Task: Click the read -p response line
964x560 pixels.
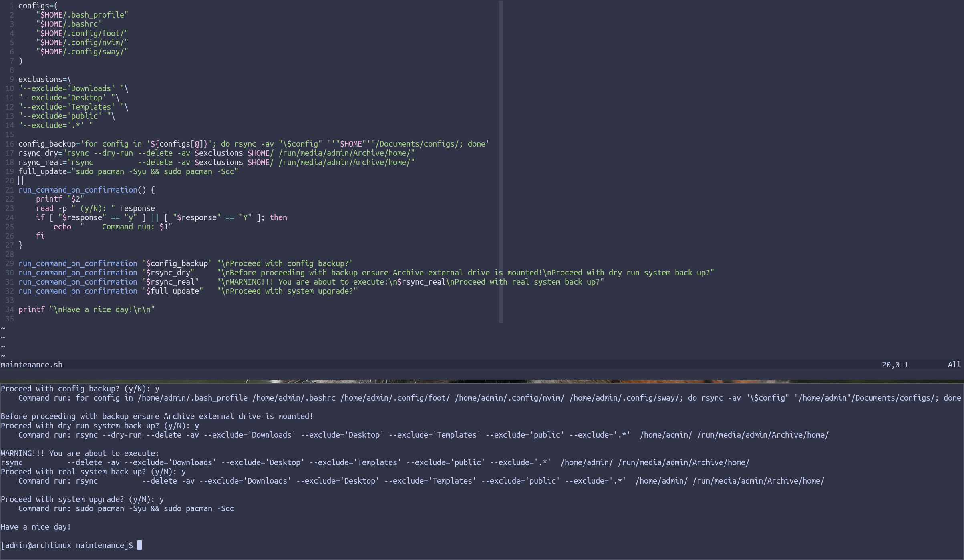Action: point(95,208)
